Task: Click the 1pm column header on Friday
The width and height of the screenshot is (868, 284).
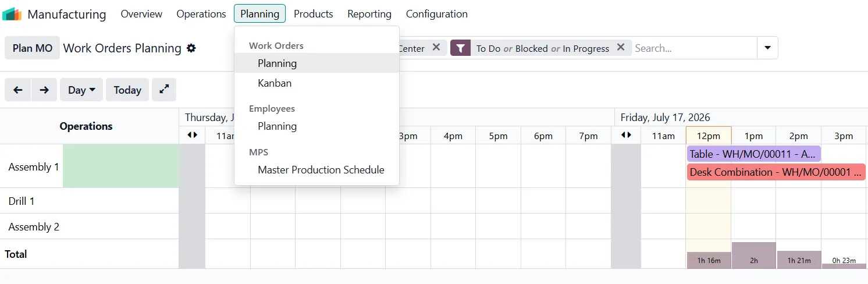Action: click(x=753, y=136)
